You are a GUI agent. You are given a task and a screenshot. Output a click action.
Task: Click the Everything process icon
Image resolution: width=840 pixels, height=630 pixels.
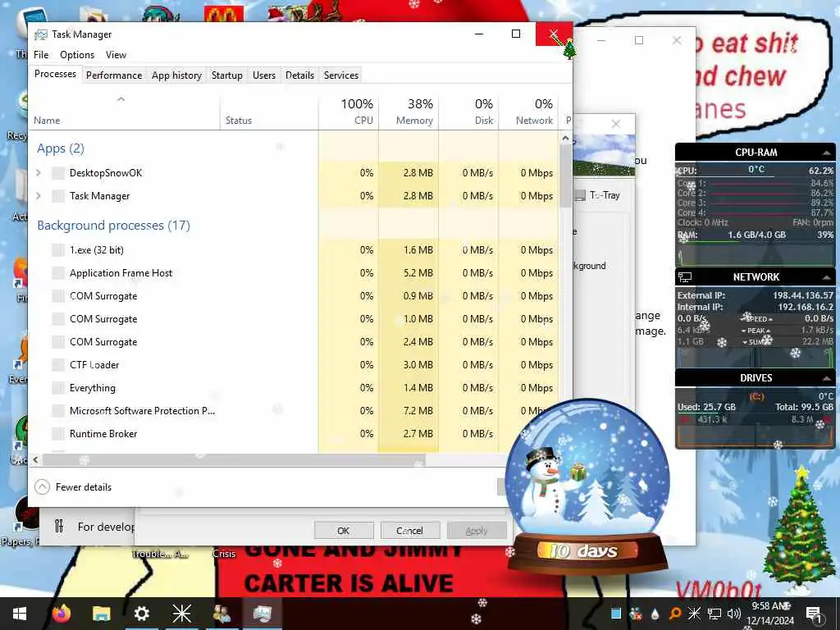tap(58, 388)
